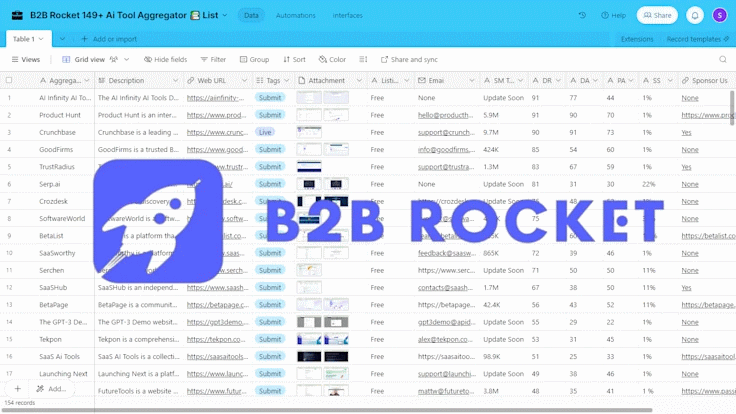
Task: Click the collaborators icon beside Grid view
Action: click(x=114, y=60)
